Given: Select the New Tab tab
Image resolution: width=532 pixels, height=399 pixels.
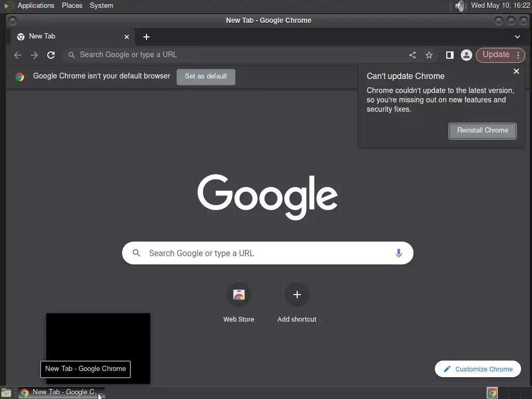Looking at the screenshot, I should 72,37.
